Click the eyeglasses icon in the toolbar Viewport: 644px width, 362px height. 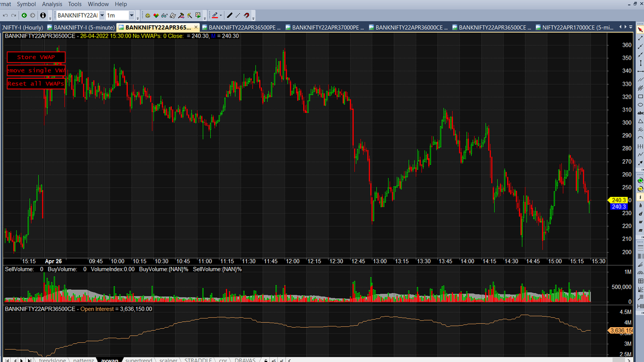164,16
